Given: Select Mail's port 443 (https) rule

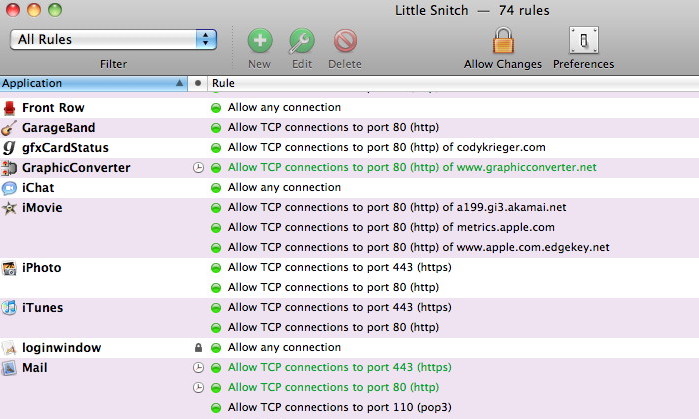Looking at the screenshot, I should point(340,367).
